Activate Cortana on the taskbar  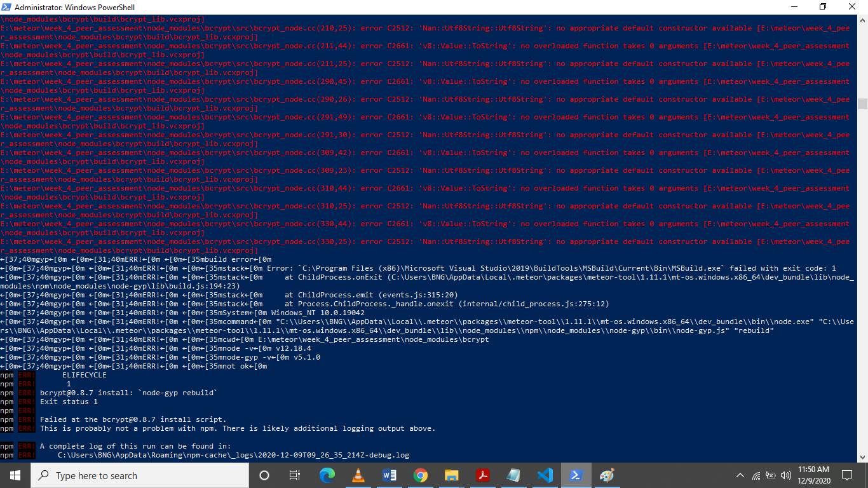(x=264, y=475)
